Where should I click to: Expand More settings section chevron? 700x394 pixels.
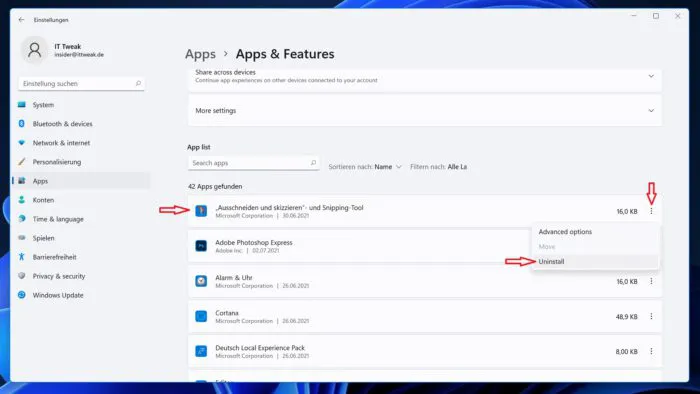pos(651,111)
